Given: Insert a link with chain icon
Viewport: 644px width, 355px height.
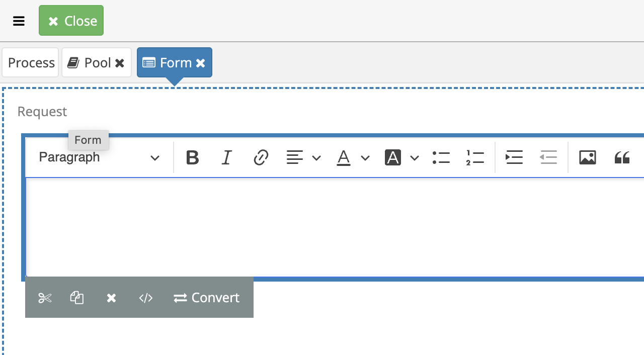Looking at the screenshot, I should tap(261, 157).
